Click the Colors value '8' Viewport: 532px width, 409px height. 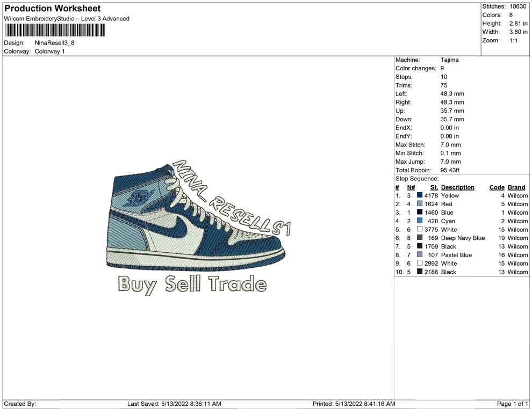click(x=511, y=15)
